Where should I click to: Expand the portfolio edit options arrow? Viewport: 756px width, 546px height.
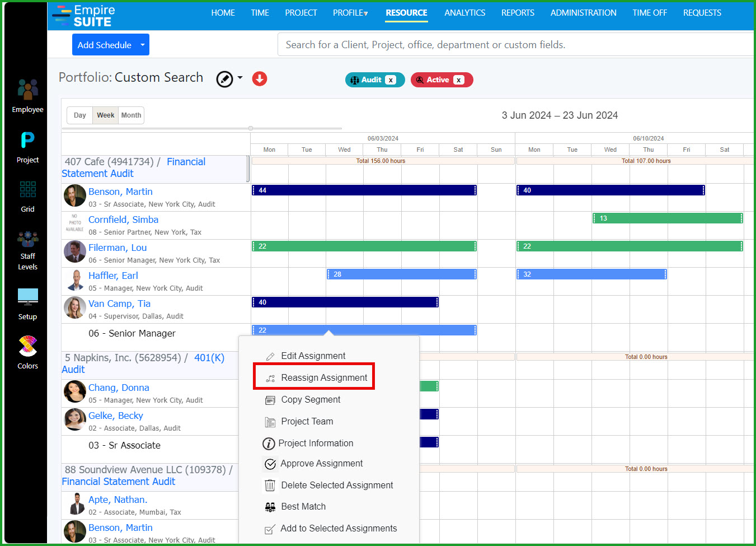[240, 78]
